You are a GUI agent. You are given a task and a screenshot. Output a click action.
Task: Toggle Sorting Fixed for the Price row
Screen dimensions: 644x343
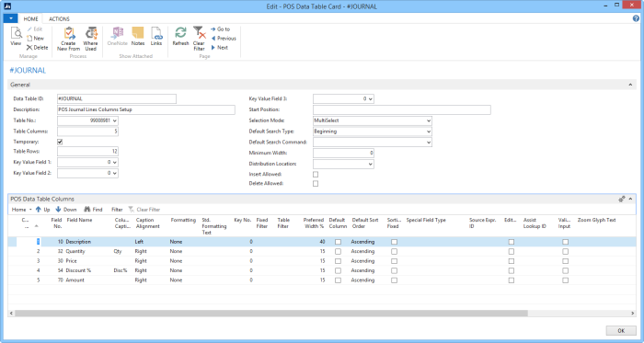[394, 261]
